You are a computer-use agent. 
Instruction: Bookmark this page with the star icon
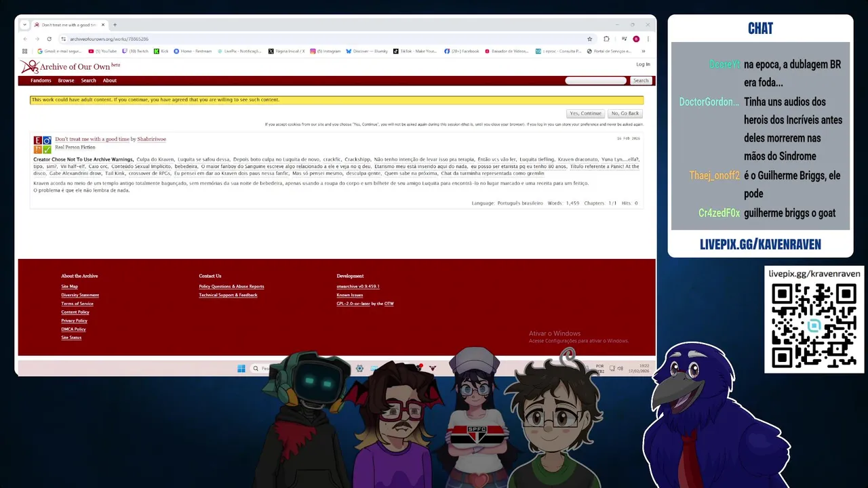pos(589,39)
